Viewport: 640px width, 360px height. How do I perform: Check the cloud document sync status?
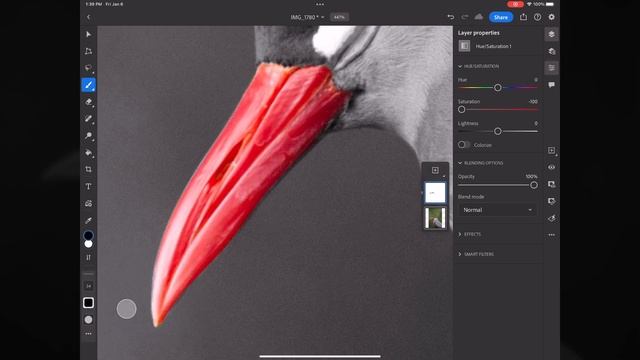[479, 17]
